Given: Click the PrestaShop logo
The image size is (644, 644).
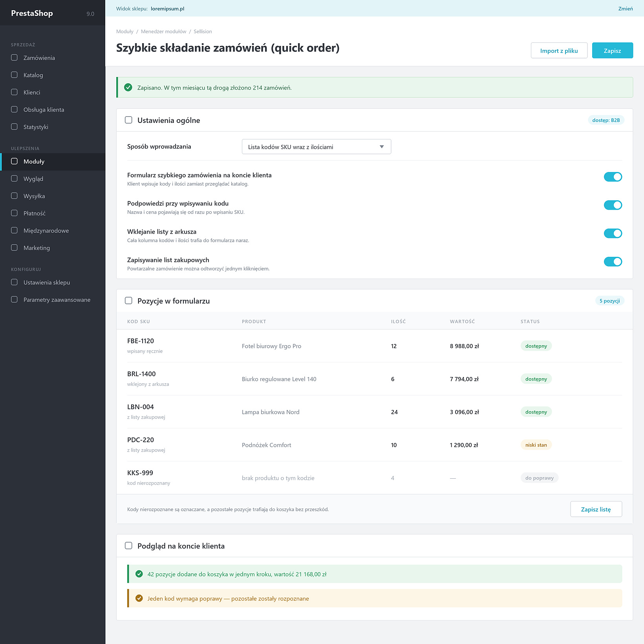Looking at the screenshot, I should 32,13.
